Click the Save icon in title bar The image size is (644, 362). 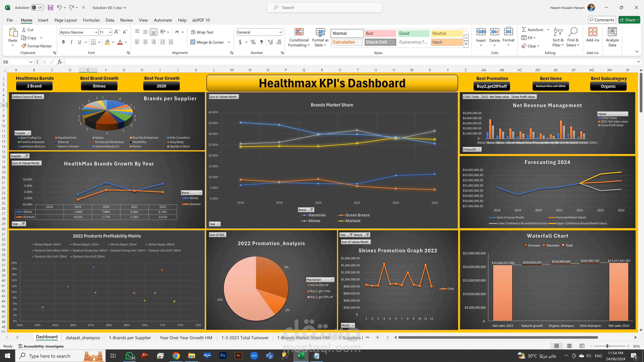(x=50, y=8)
